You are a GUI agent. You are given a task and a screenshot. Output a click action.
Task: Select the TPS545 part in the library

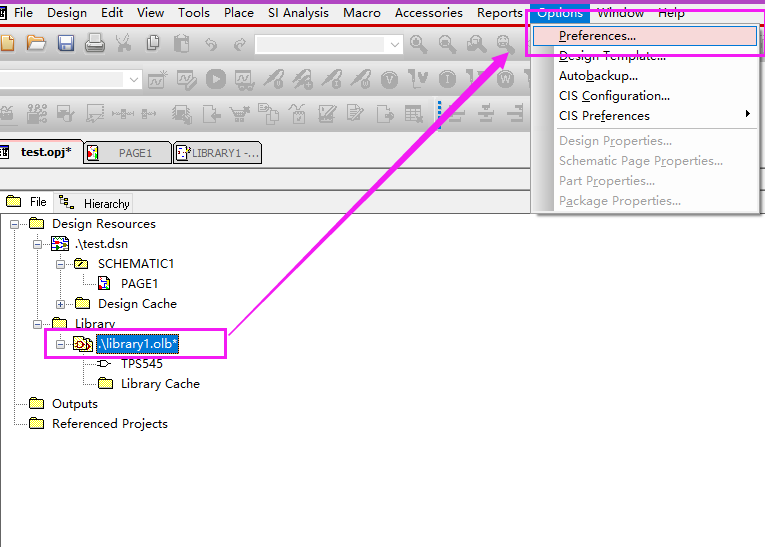(141, 364)
